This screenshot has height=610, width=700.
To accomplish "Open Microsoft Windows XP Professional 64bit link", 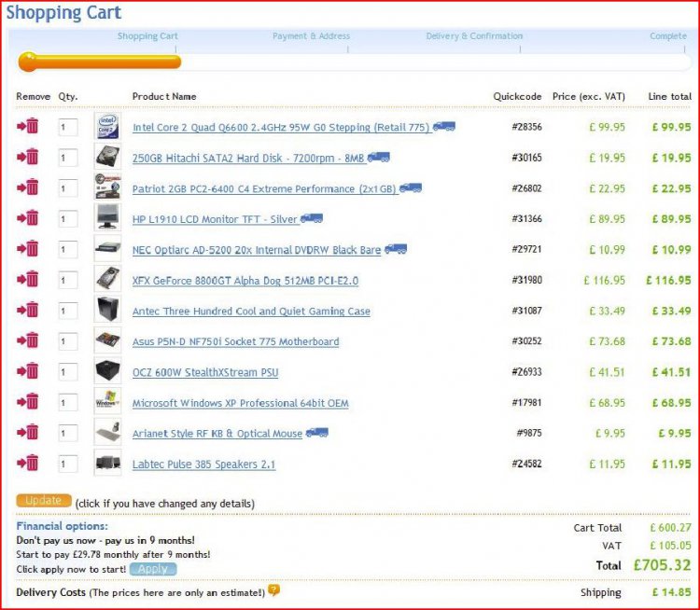I will (240, 403).
